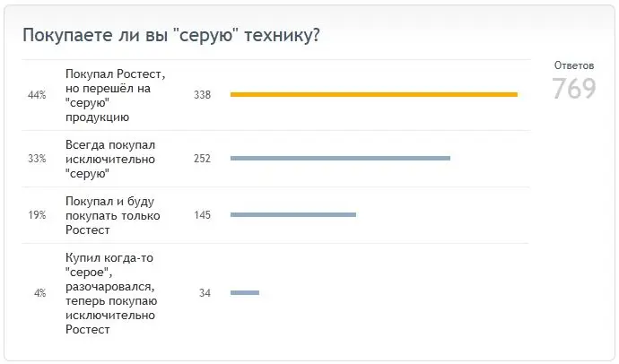Click the "Ответов" label

coord(574,65)
